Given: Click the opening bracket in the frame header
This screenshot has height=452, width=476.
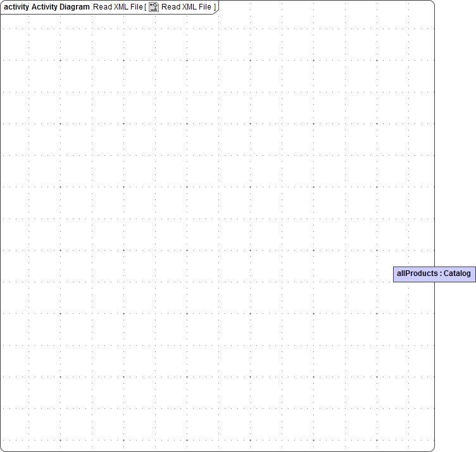Looking at the screenshot, I should click(146, 7).
